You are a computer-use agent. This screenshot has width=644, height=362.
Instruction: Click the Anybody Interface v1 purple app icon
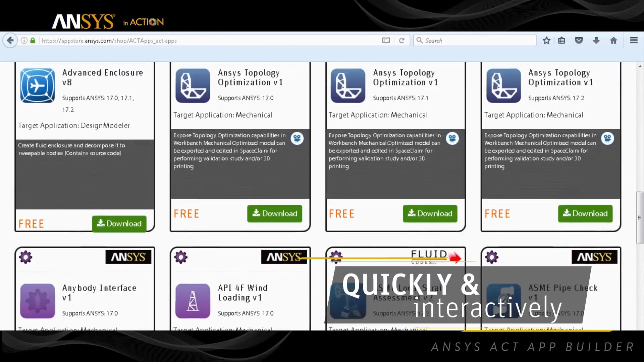(x=37, y=301)
